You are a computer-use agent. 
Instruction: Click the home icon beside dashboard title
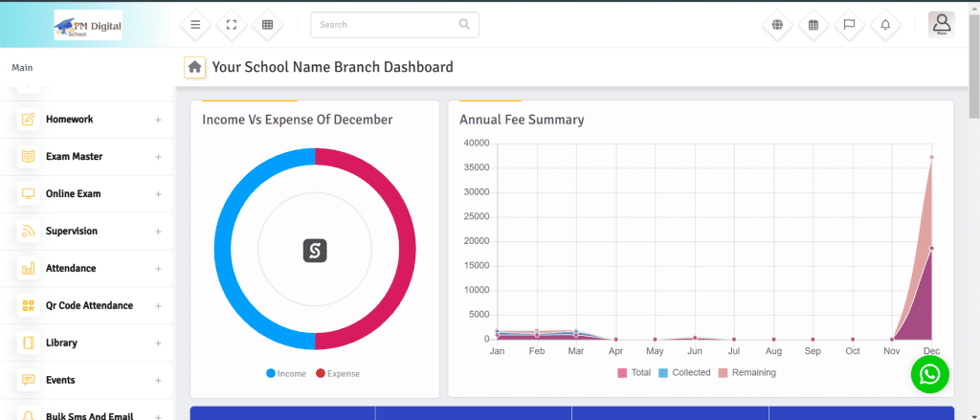194,67
